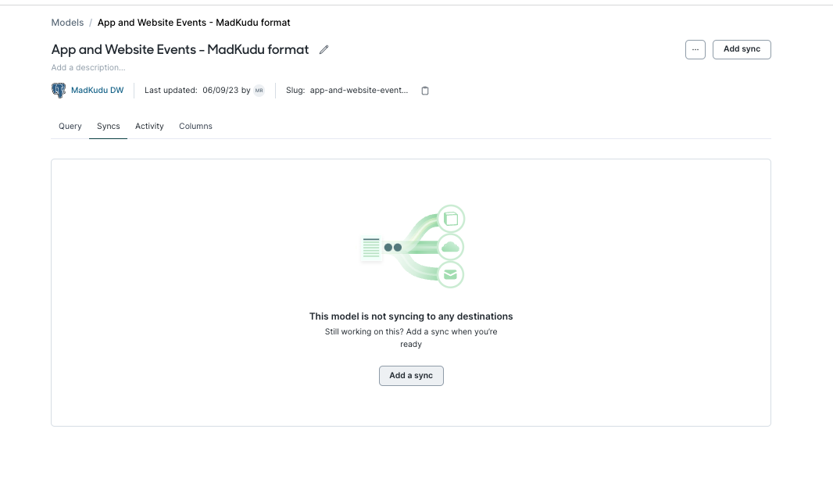
Task: Click the cloud icon in the illustration
Action: point(451,247)
